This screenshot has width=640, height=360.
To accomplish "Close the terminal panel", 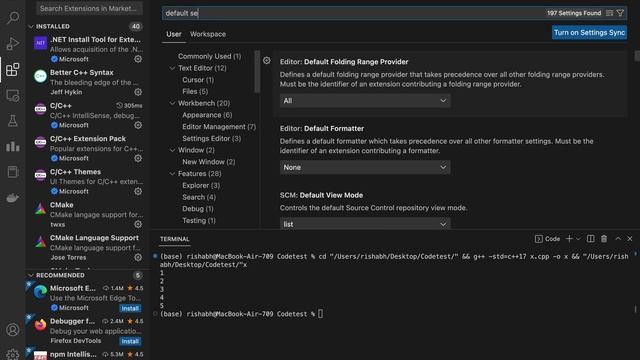I will pos(630,239).
